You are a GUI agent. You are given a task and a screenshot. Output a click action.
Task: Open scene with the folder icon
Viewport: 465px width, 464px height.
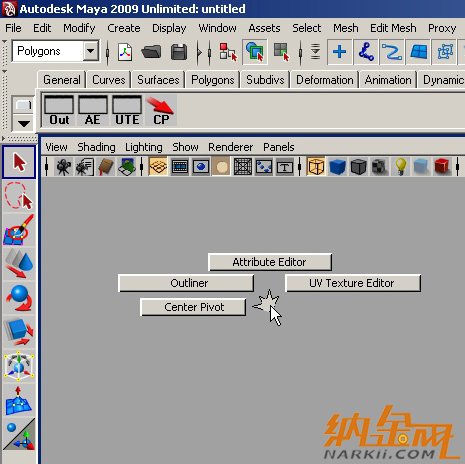(151, 52)
